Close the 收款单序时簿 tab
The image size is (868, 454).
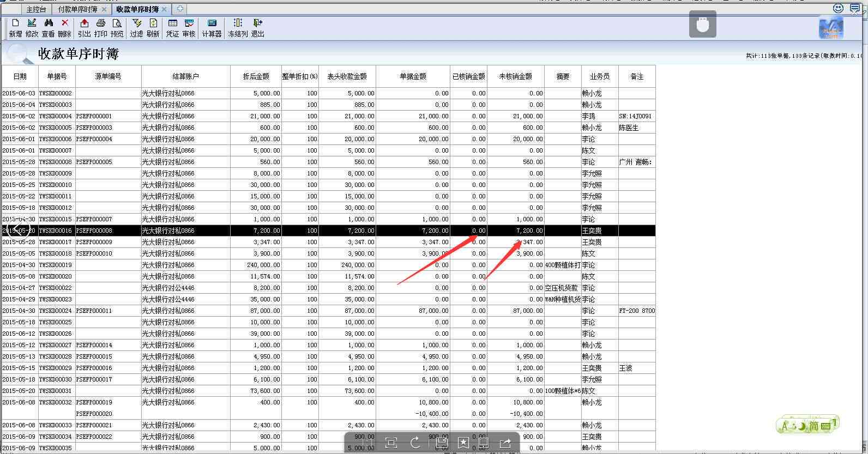pyautogui.click(x=164, y=9)
